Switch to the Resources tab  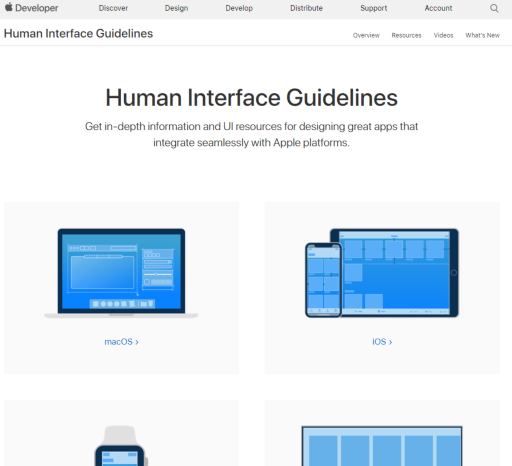[x=406, y=35]
